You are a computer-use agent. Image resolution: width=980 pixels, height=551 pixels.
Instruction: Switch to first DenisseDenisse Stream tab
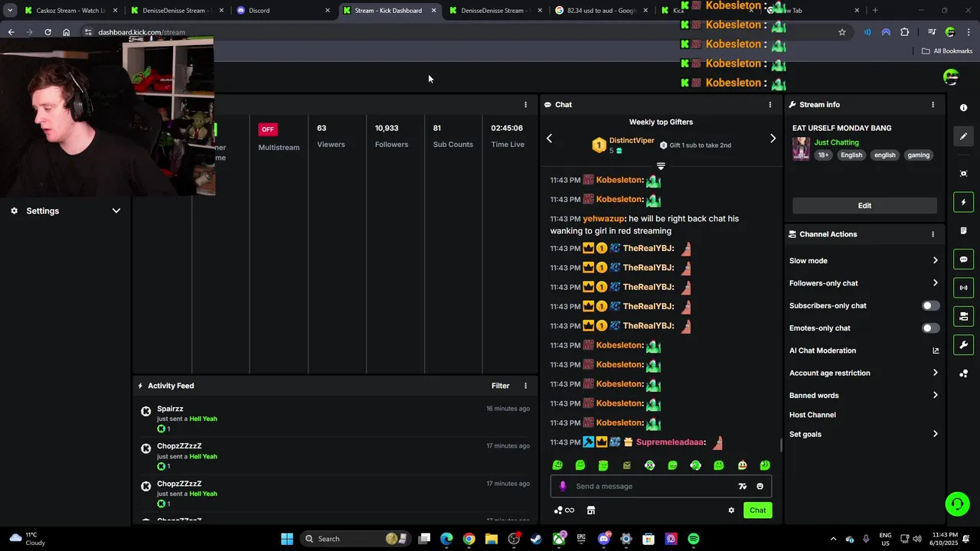pos(177,11)
